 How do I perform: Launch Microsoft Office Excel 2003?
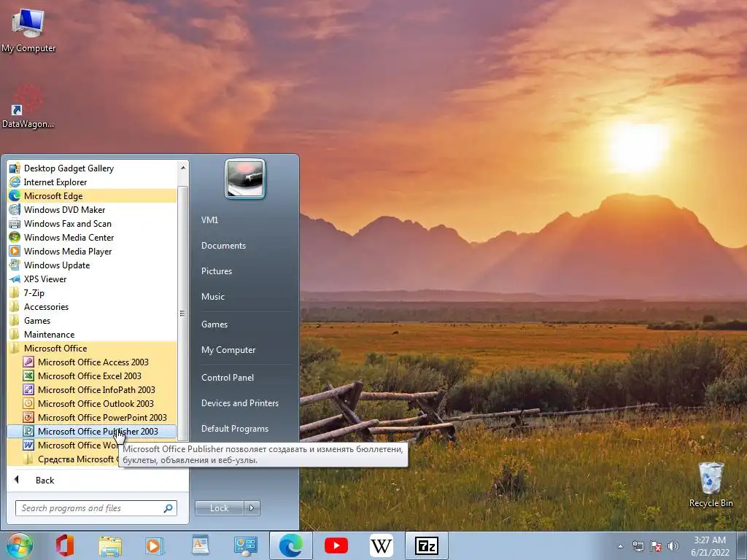tap(92, 376)
